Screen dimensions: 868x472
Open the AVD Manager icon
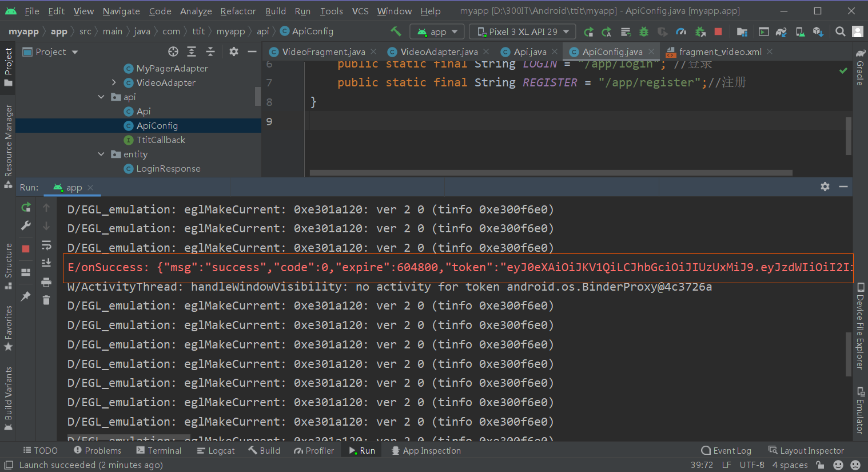click(800, 31)
